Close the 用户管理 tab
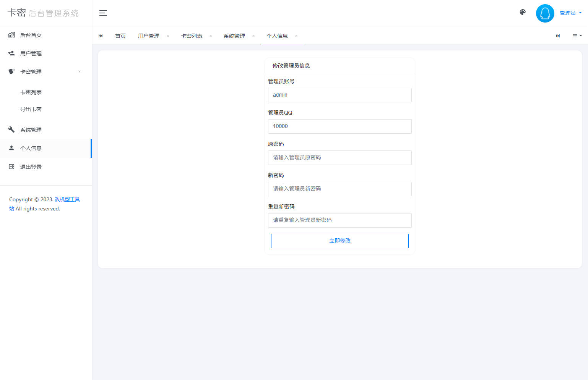The height and width of the screenshot is (380, 588). (x=168, y=36)
